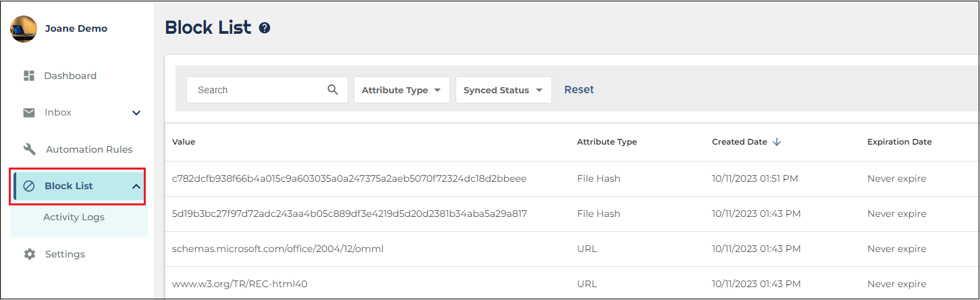Open Activity Logs submenu item
Viewport: 980px width, 300px height.
74,218
